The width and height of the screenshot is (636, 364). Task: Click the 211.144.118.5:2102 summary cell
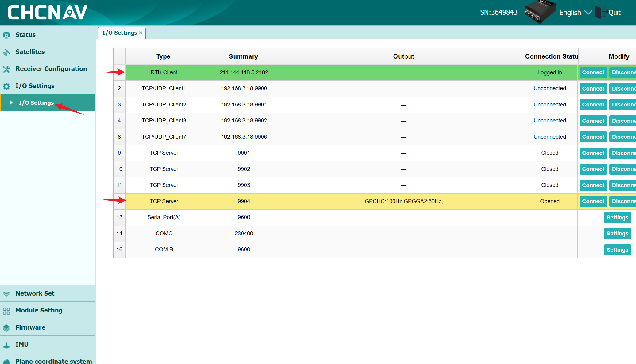coord(244,72)
